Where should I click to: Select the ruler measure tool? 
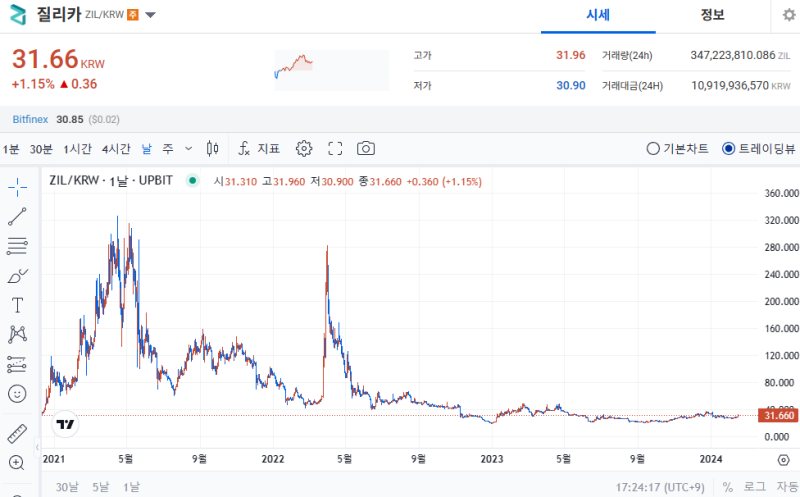coord(17,434)
